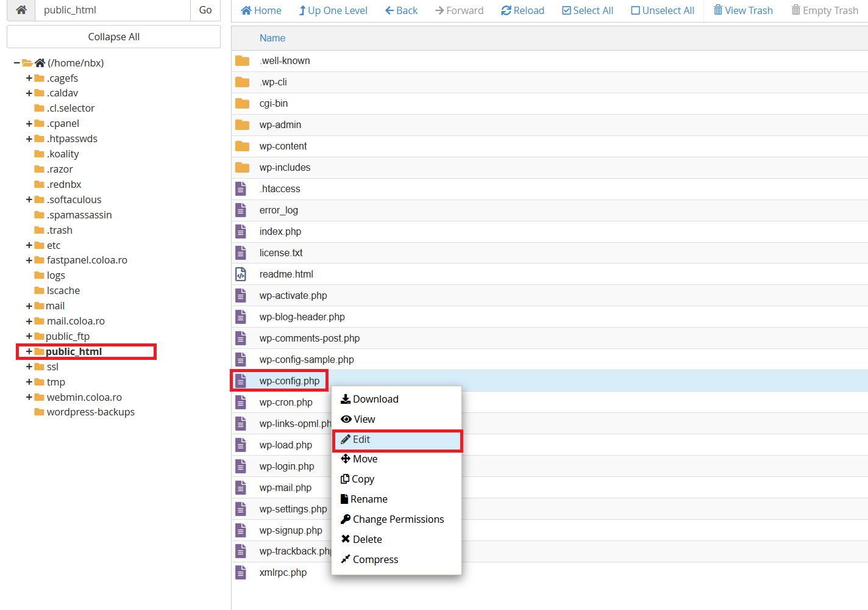Select .cl.selector in folder tree

(x=71, y=108)
